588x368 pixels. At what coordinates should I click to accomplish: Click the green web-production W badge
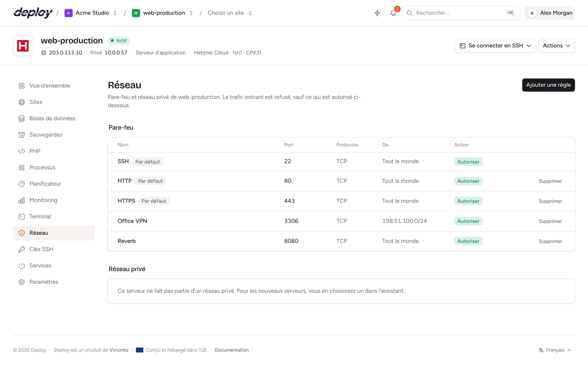click(x=136, y=13)
